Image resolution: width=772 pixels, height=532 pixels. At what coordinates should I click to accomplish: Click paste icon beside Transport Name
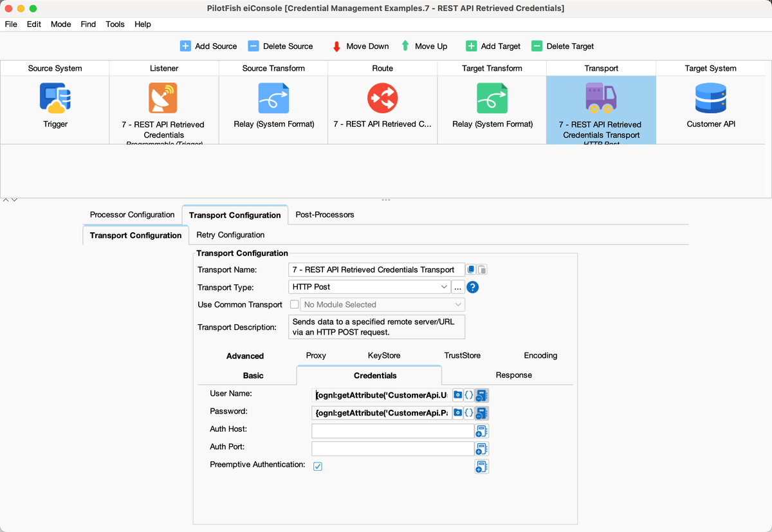(x=482, y=270)
